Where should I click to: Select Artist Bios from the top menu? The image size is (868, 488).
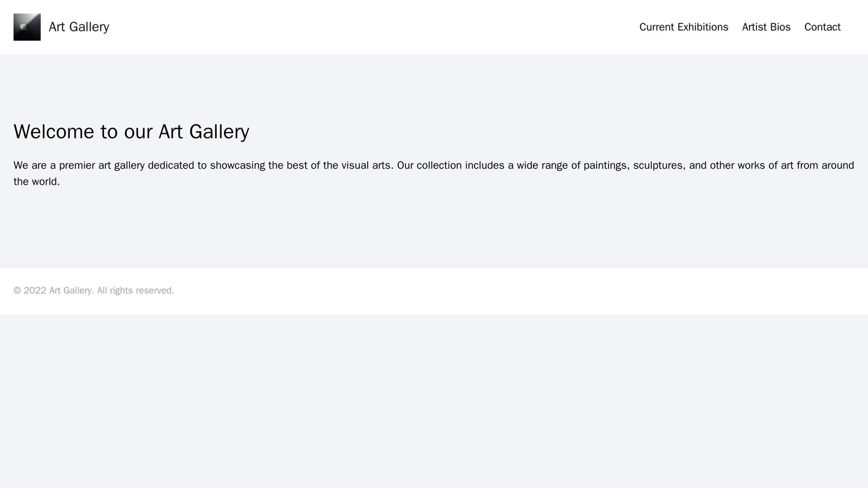click(x=765, y=26)
